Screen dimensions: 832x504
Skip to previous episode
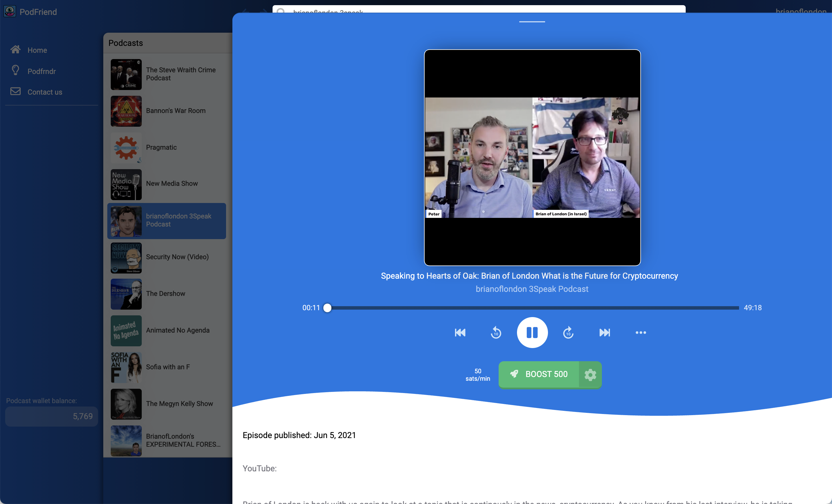coord(460,333)
